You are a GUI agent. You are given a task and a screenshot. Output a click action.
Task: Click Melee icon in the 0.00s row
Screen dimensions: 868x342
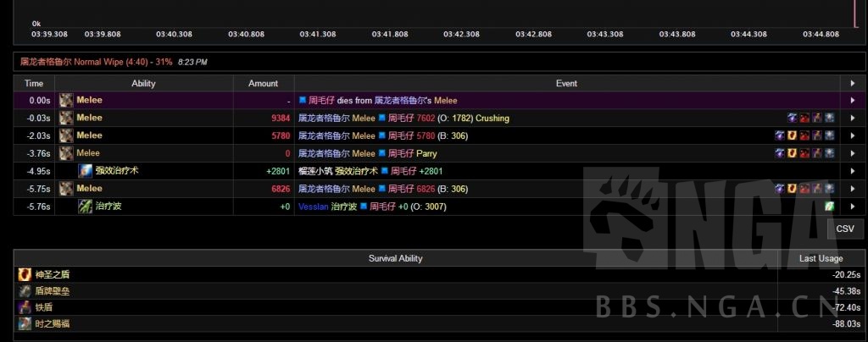65,100
